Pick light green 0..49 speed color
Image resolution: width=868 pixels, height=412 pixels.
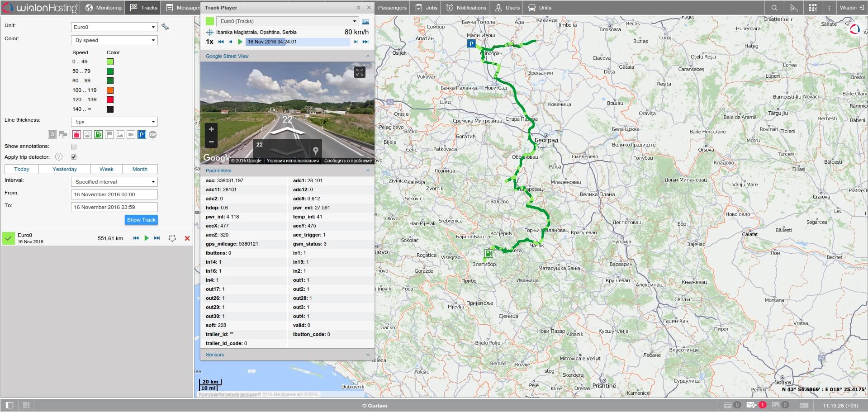tap(110, 62)
